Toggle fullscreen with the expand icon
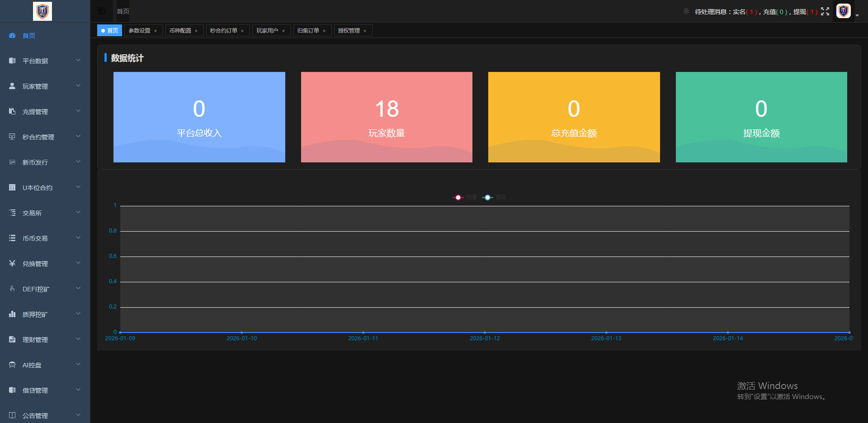Screen dimensions: 868x423 coord(825,11)
